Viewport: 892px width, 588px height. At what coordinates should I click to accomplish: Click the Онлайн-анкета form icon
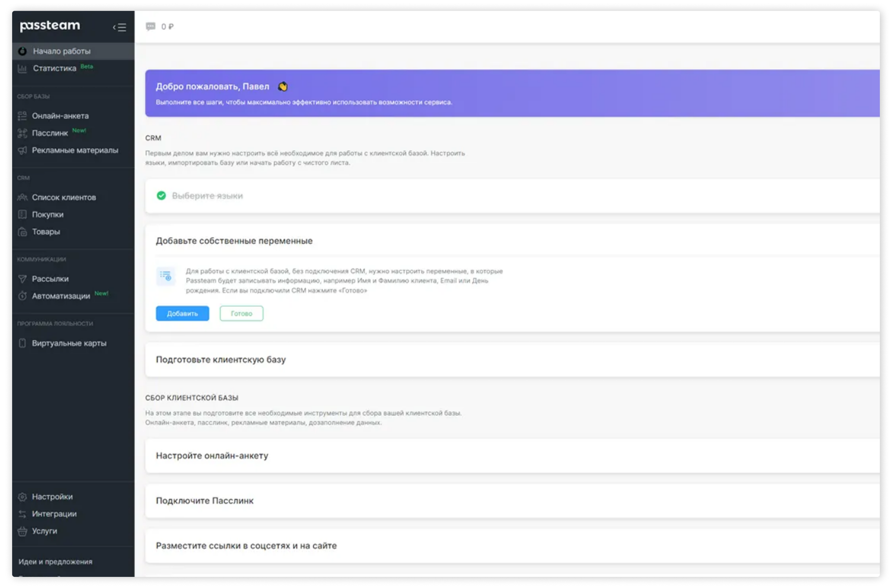coord(22,116)
